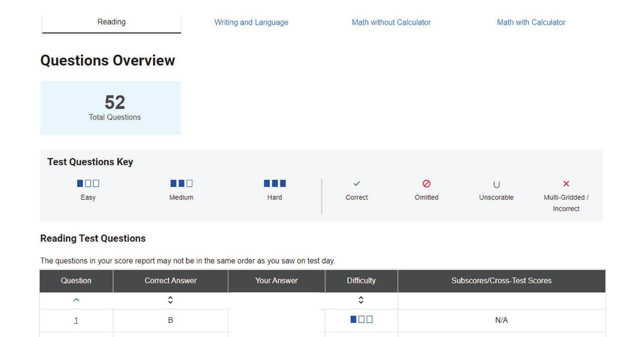This screenshot has height=337, width=644.
Task: Click the Reading tab
Action: [x=111, y=22]
